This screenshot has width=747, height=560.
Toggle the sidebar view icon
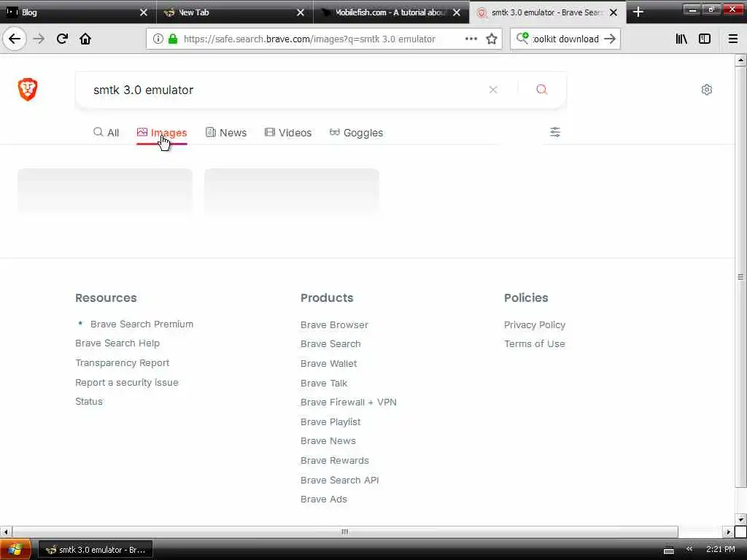pos(705,39)
